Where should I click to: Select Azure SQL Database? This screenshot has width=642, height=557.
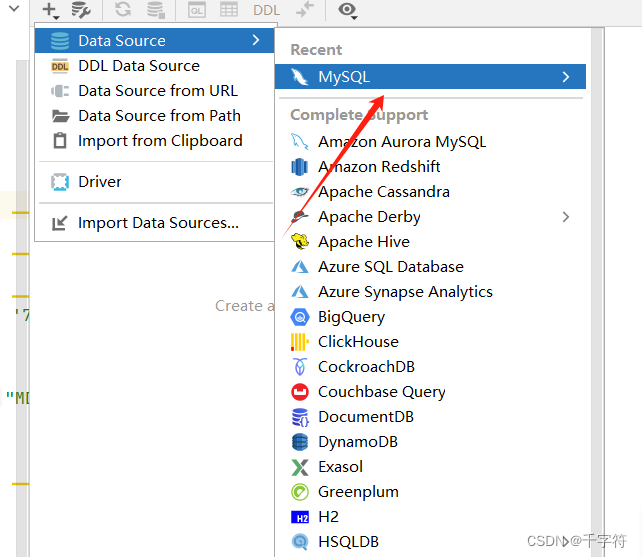point(430,267)
